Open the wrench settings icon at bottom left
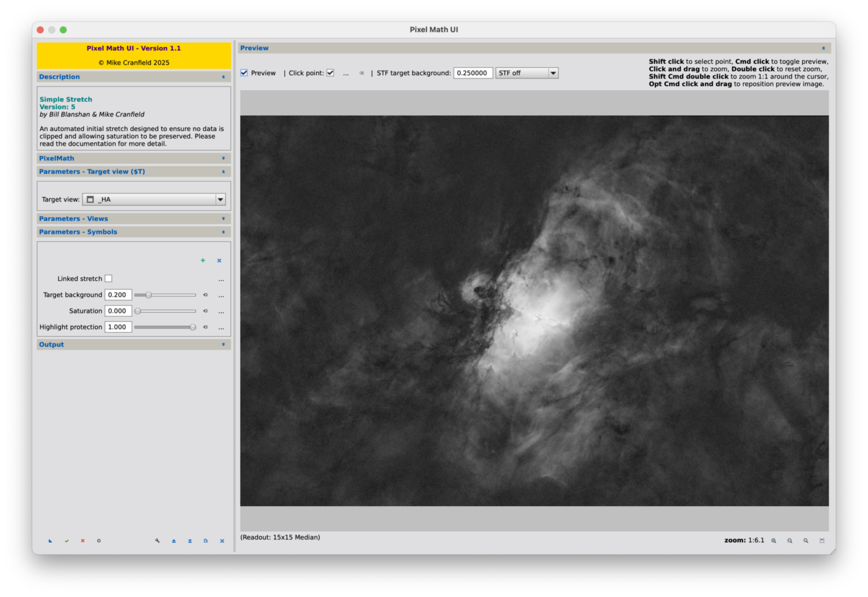The width and height of the screenshot is (868, 597). pyautogui.click(x=158, y=541)
